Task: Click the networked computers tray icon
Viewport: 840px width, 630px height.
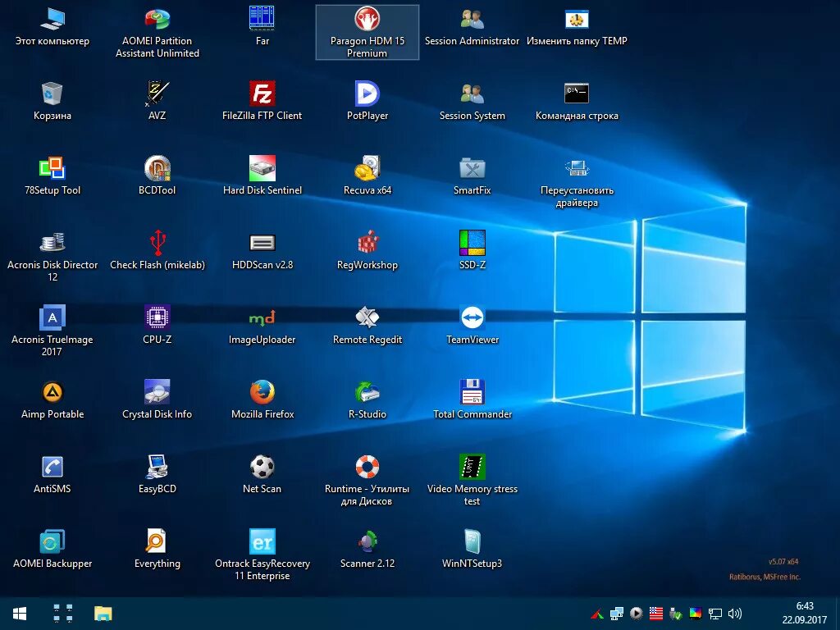Action: click(x=617, y=614)
